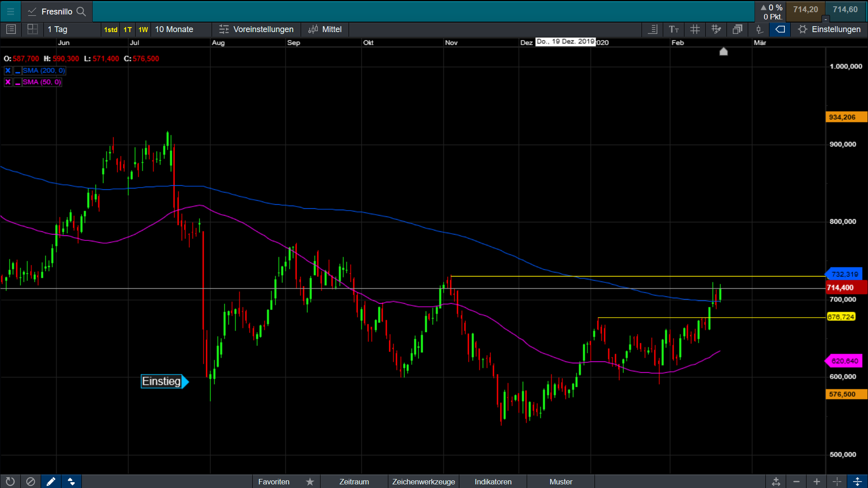Open the 10 Monate period dropdown
Viewport: 868px width, 488px height.
coord(174,29)
